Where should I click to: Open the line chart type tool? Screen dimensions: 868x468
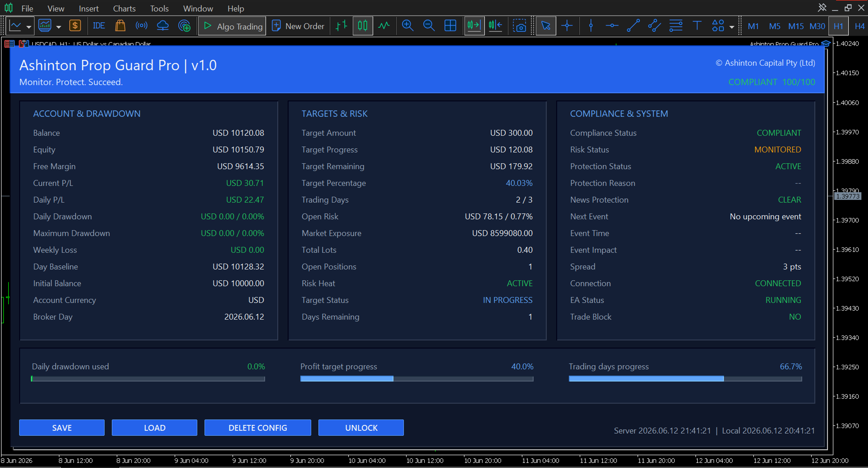[16, 26]
